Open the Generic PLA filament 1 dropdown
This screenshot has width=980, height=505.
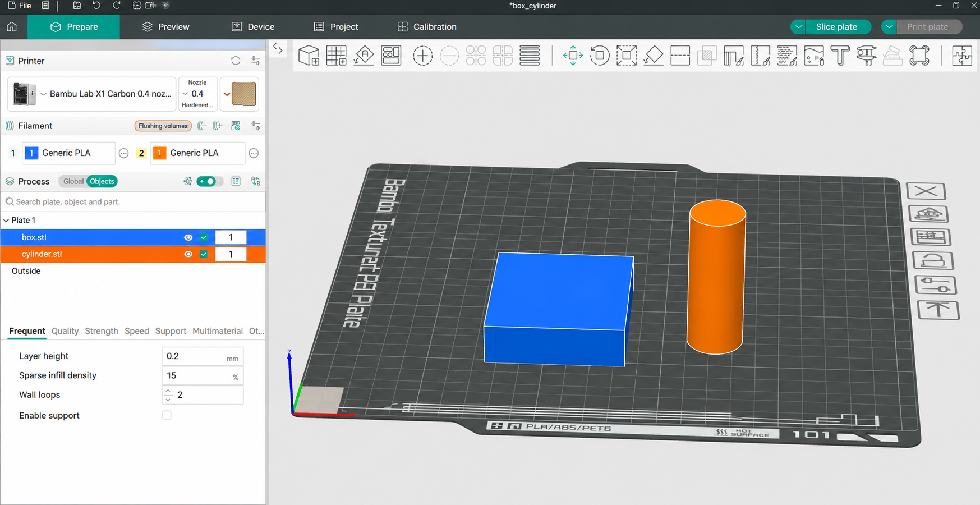68,153
